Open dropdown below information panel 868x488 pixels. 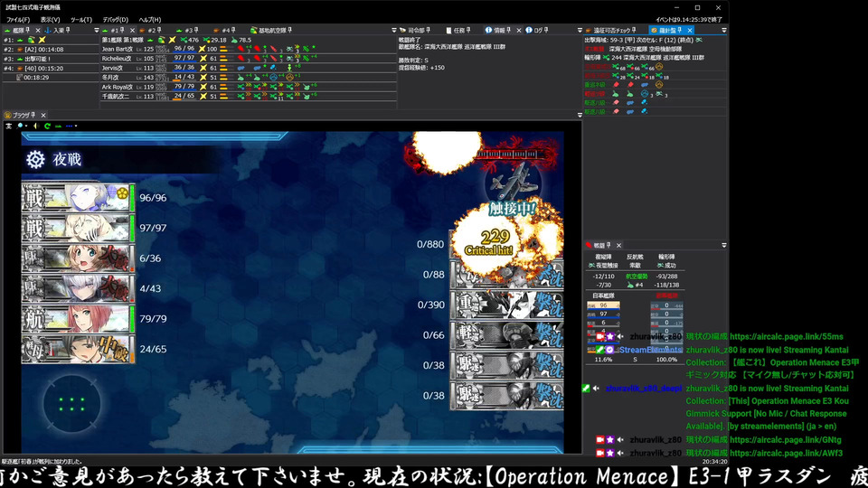(580, 115)
